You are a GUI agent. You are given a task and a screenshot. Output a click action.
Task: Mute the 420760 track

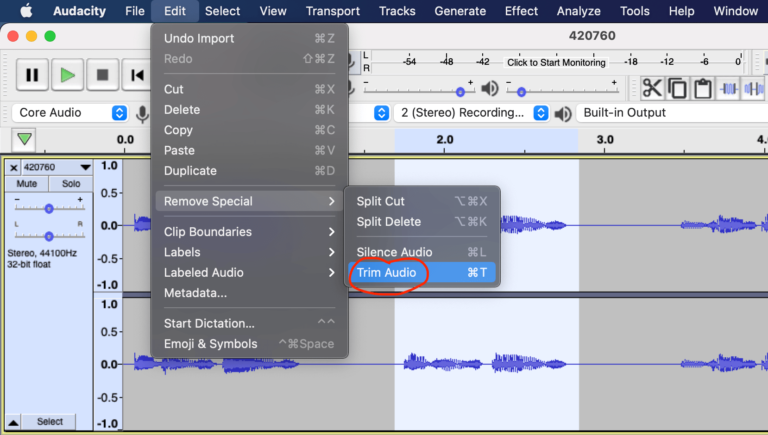(x=26, y=184)
